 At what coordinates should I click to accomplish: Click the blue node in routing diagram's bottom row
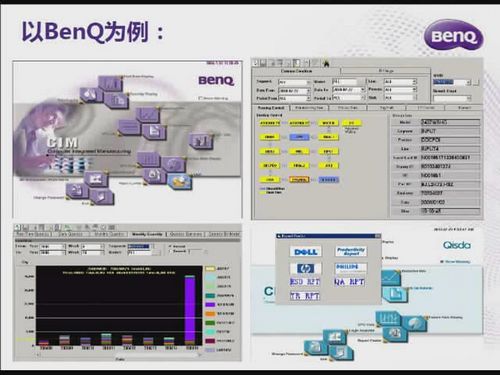tap(329, 180)
